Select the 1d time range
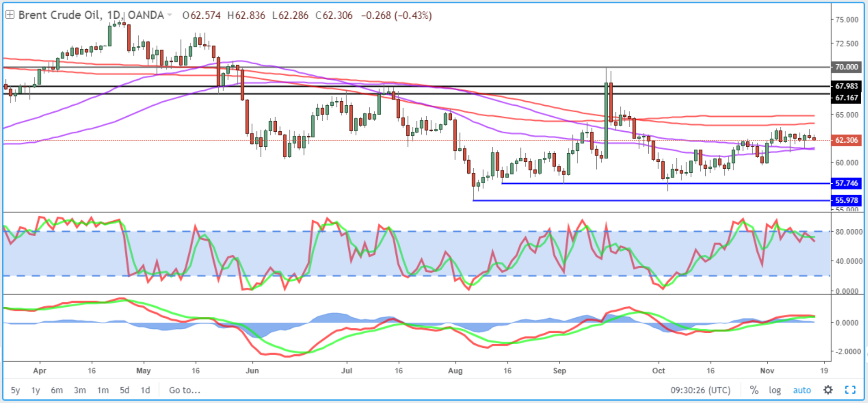 click(x=145, y=390)
